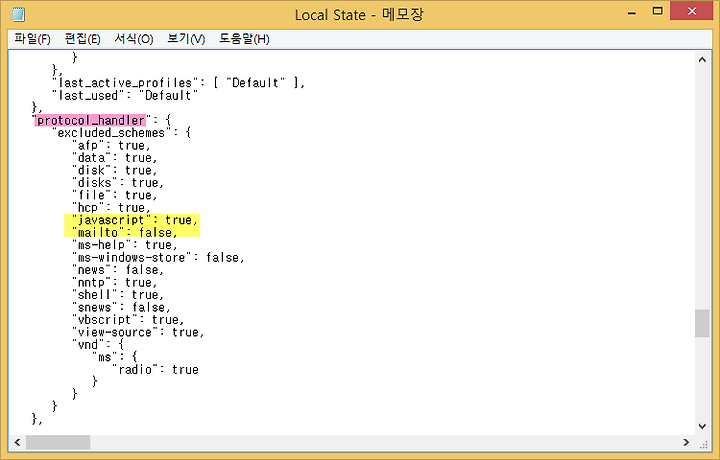Click the "radio": true line
Viewport: 720px width, 460px height.
(156, 370)
